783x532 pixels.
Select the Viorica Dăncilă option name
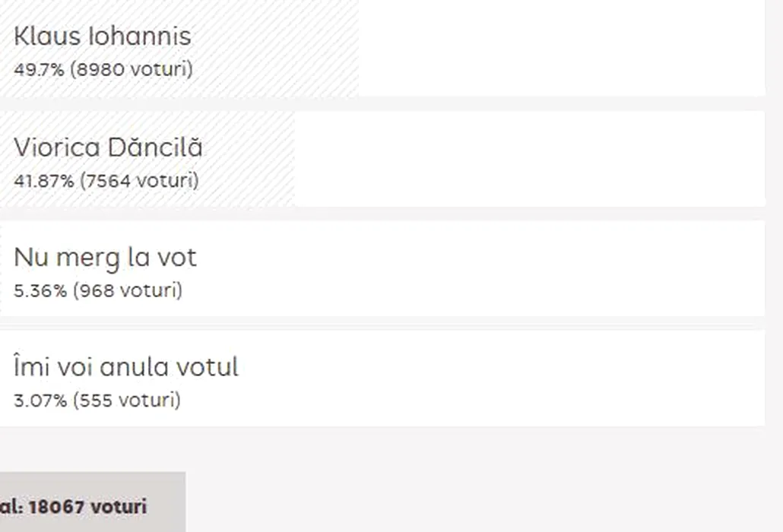pyautogui.click(x=108, y=147)
